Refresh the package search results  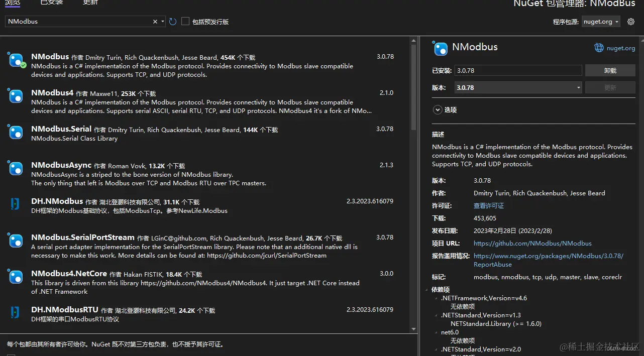click(173, 22)
